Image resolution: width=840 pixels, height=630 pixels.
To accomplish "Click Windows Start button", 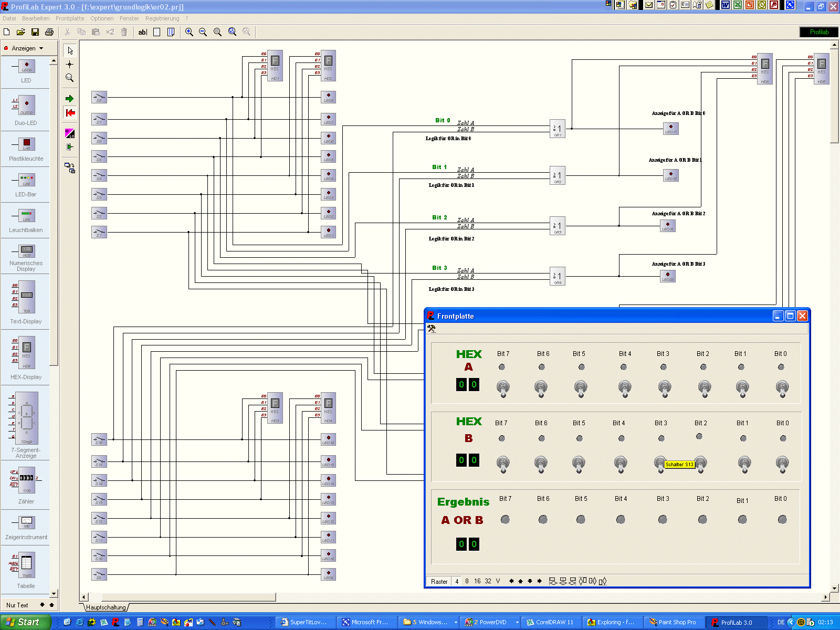I will tap(25, 622).
